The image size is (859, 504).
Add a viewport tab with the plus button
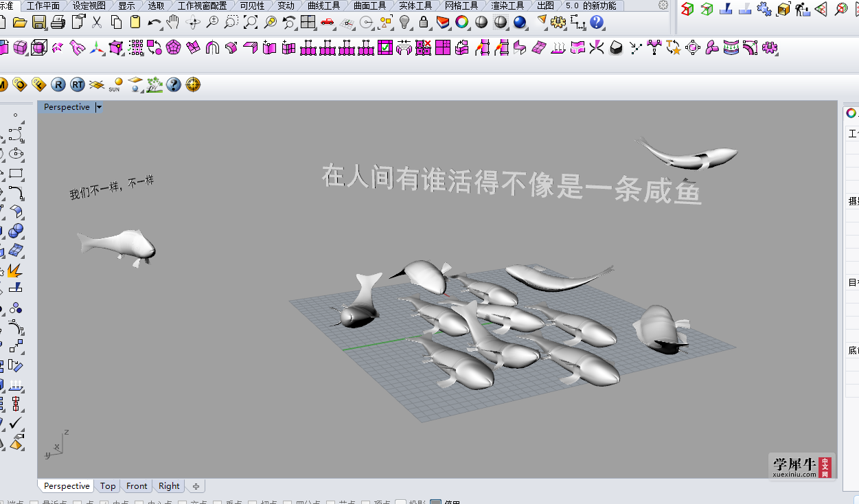pyautogui.click(x=196, y=486)
